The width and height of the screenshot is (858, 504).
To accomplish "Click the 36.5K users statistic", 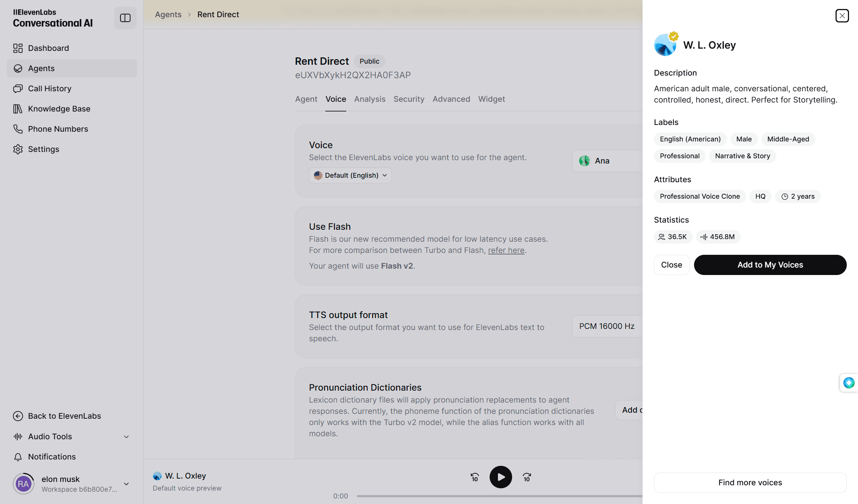I will click(673, 237).
